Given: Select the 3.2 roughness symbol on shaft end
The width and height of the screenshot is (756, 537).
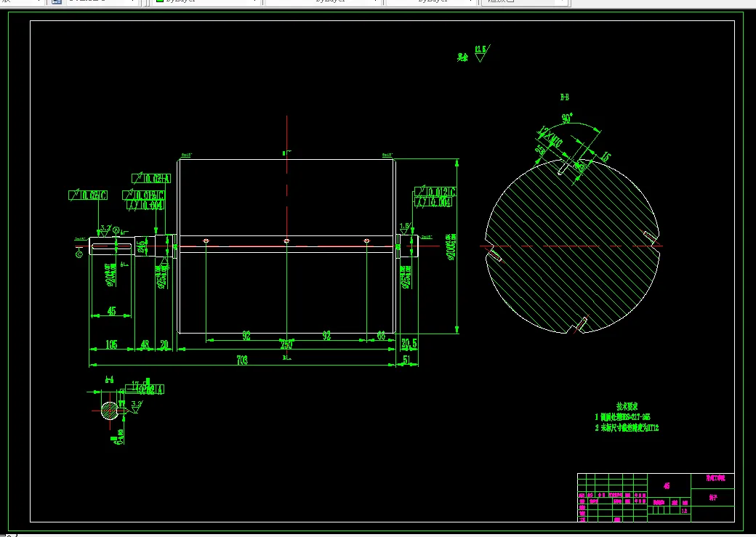Looking at the screenshot, I should (x=105, y=230).
